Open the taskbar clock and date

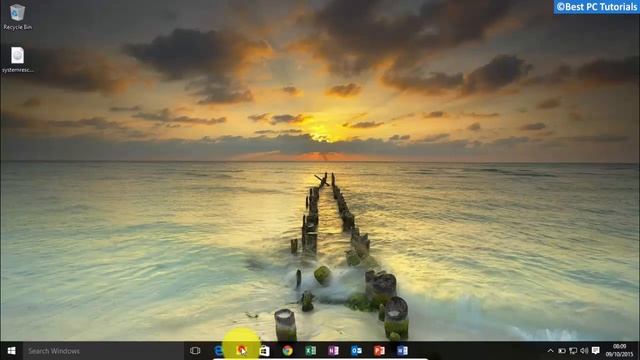(x=619, y=351)
